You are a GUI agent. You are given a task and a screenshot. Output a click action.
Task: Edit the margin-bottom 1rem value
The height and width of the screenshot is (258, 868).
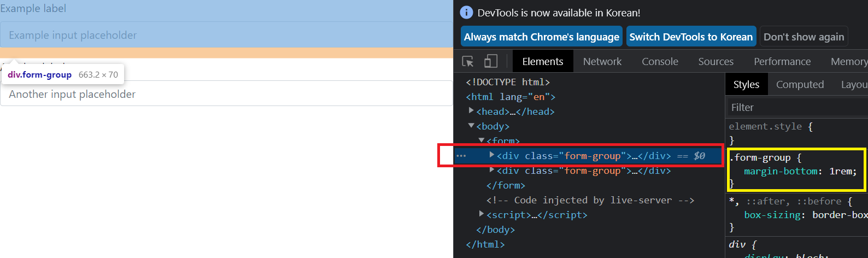point(842,172)
